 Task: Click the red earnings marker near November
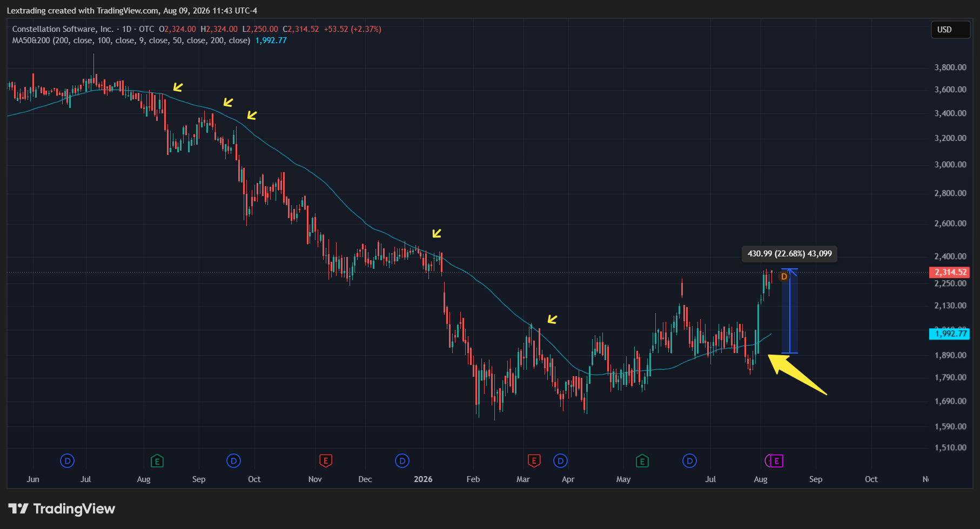click(325, 461)
